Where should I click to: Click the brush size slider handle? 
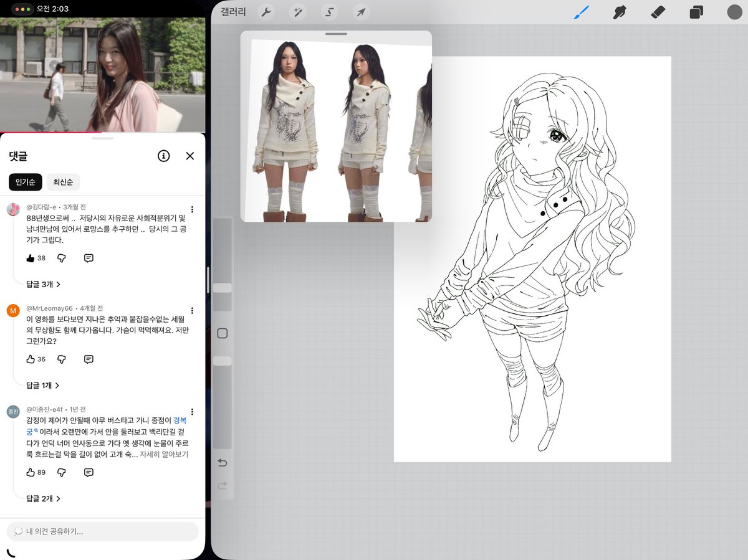[x=222, y=288]
